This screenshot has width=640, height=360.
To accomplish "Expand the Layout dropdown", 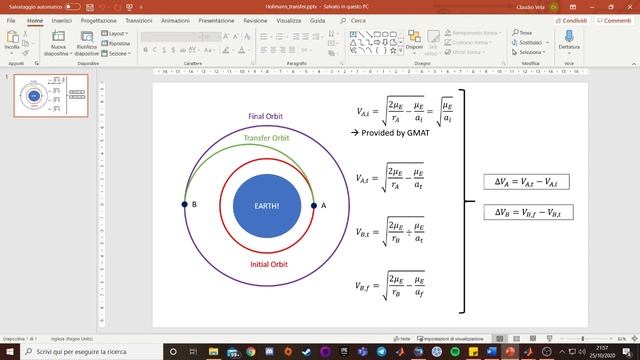I will click(x=115, y=33).
